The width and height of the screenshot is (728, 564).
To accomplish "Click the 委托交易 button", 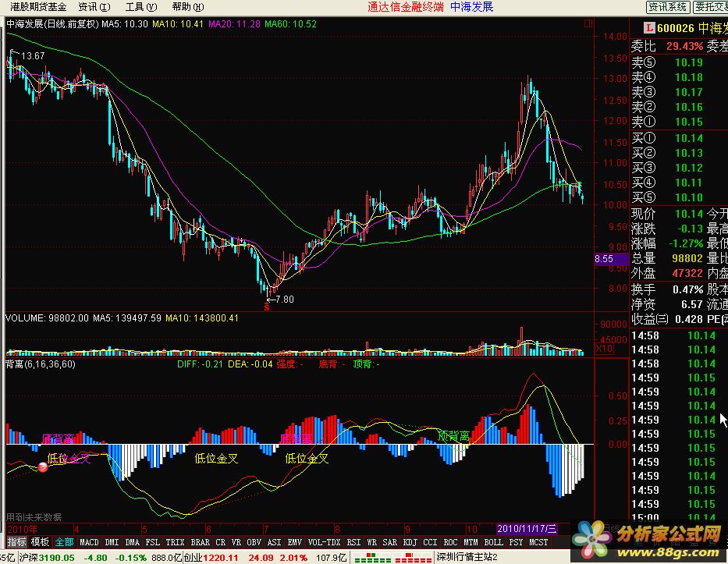I will pos(710,7).
